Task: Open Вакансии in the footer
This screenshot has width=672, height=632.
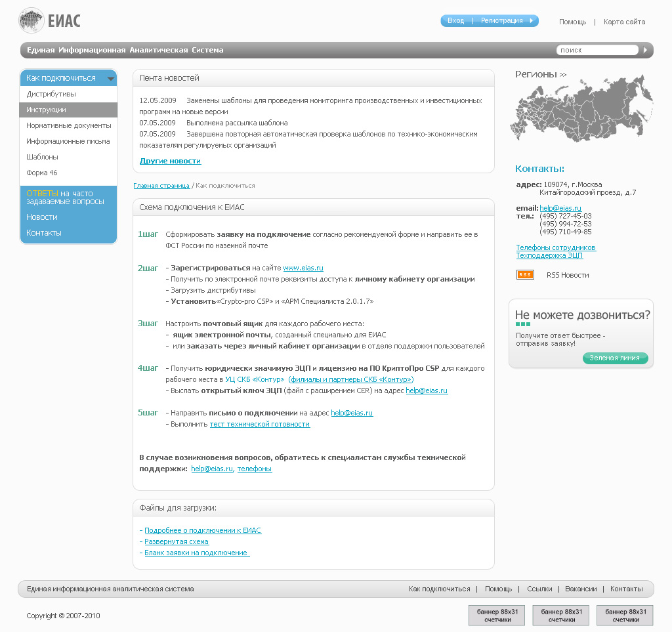Action: click(581, 589)
